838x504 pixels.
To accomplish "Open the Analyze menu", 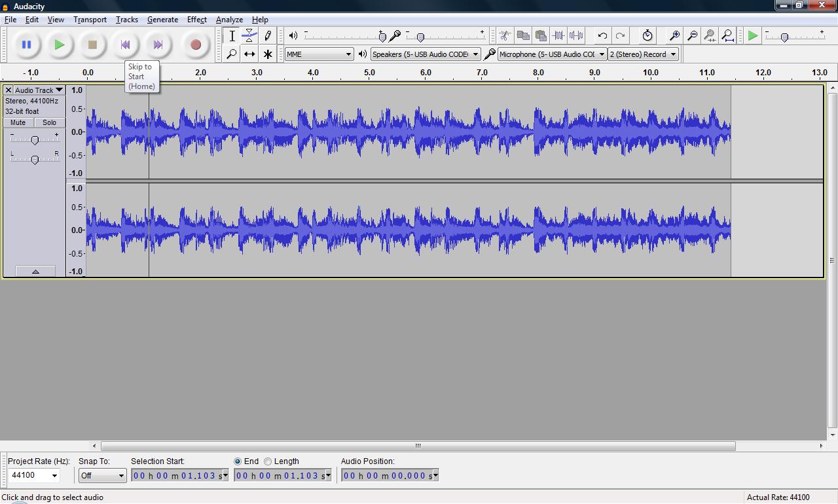I will tap(229, 20).
